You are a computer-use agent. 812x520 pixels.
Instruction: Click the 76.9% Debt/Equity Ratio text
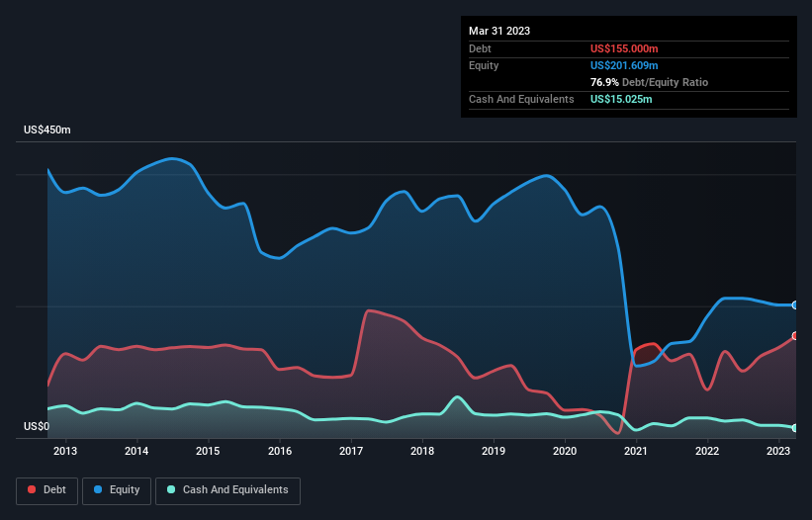649,82
